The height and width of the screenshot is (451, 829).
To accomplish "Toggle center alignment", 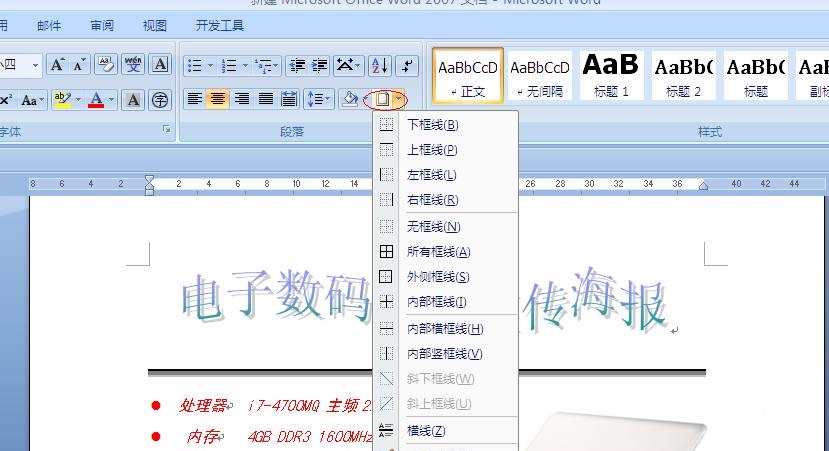I will click(x=218, y=99).
